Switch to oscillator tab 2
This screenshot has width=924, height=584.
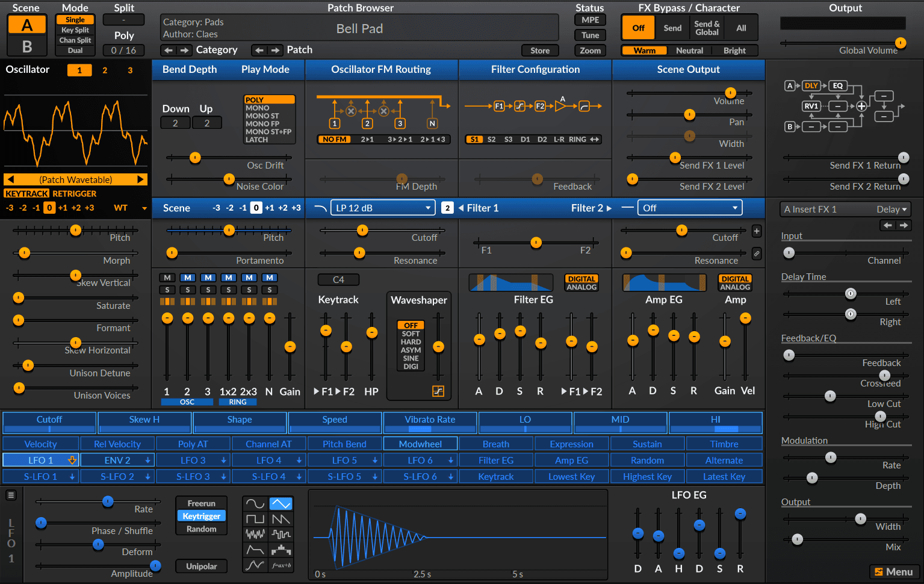[104, 70]
